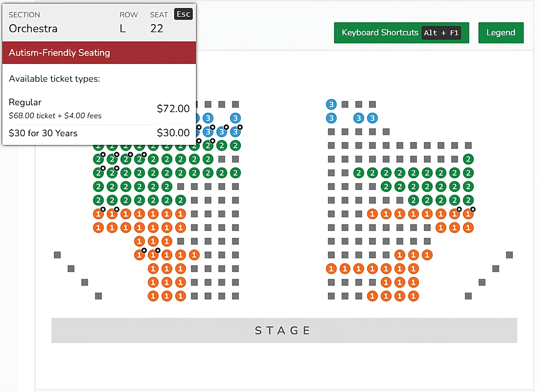Select the leftmost blue seat in the right section
The width and height of the screenshot is (538, 392).
[331, 104]
